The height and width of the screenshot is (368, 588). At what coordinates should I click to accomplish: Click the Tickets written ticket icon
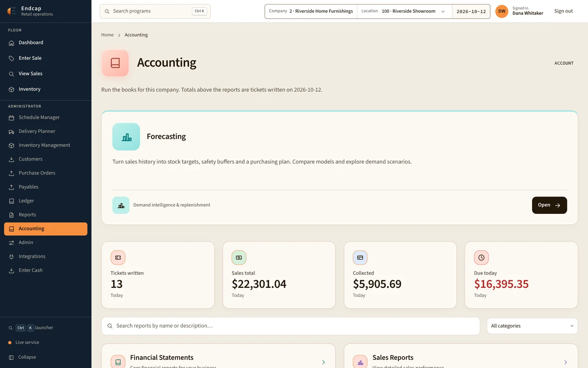point(118,258)
